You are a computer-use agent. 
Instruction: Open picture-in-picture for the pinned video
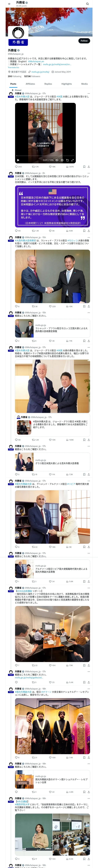tap(67, 160)
